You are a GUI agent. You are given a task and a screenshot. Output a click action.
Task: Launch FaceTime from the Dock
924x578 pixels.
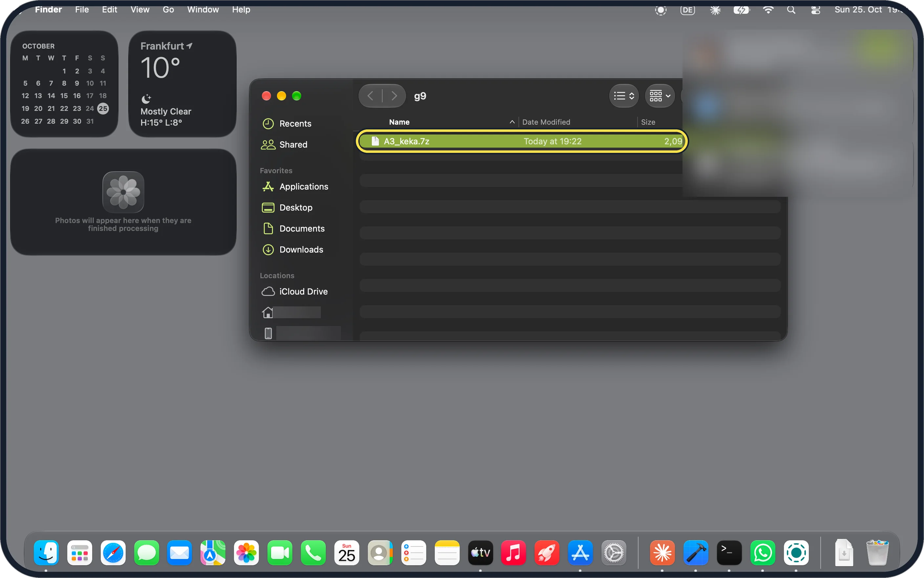(280, 552)
